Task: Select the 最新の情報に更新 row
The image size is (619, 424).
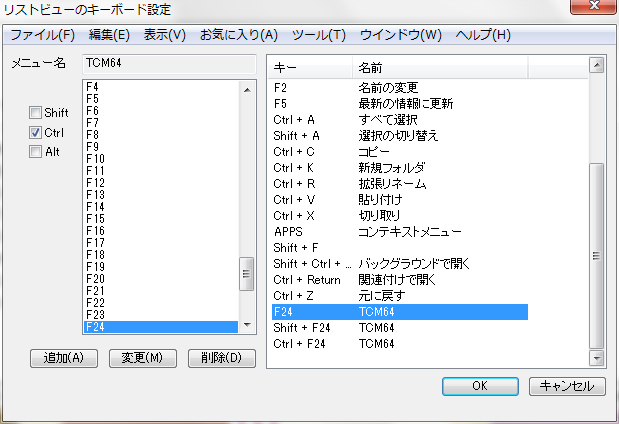Action: (400, 104)
